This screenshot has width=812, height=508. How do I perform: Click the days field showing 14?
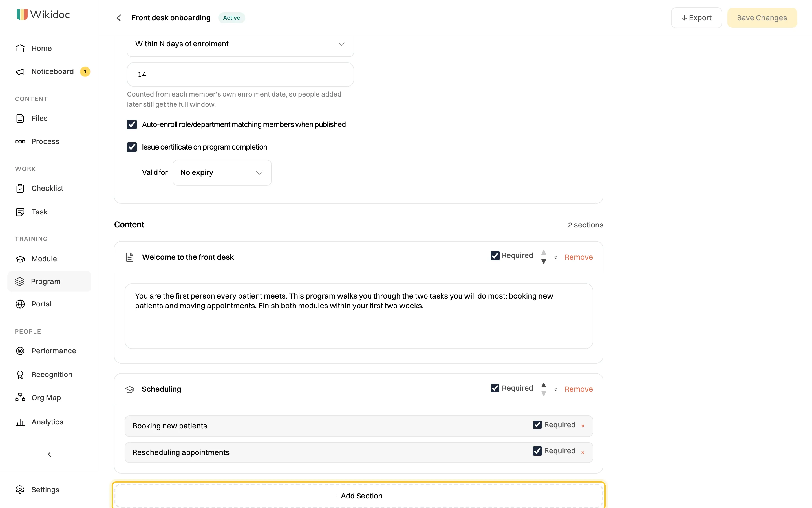(240, 75)
